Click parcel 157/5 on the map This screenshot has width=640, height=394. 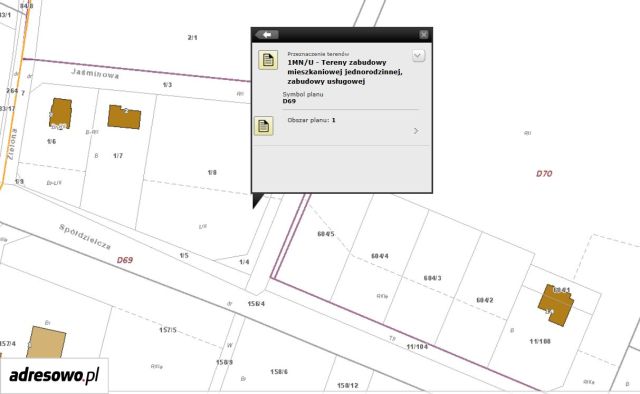tap(168, 329)
